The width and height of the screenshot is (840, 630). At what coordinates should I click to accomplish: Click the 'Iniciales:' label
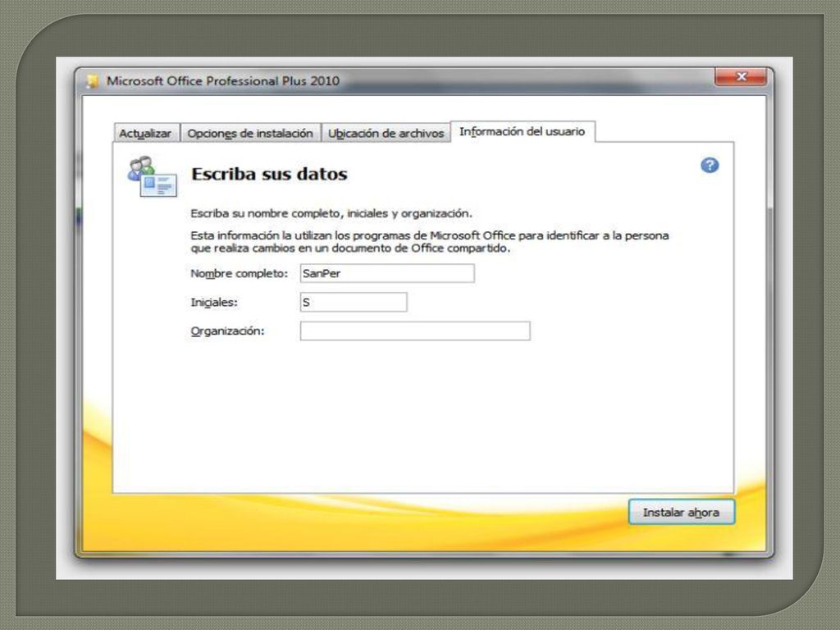click(x=214, y=302)
